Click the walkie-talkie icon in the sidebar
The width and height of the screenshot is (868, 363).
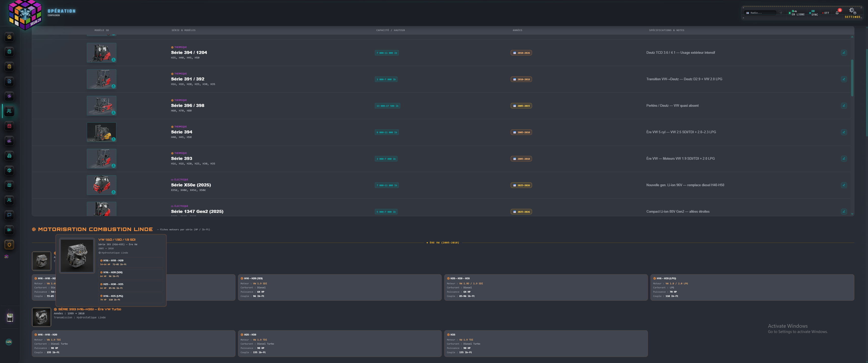click(x=10, y=317)
